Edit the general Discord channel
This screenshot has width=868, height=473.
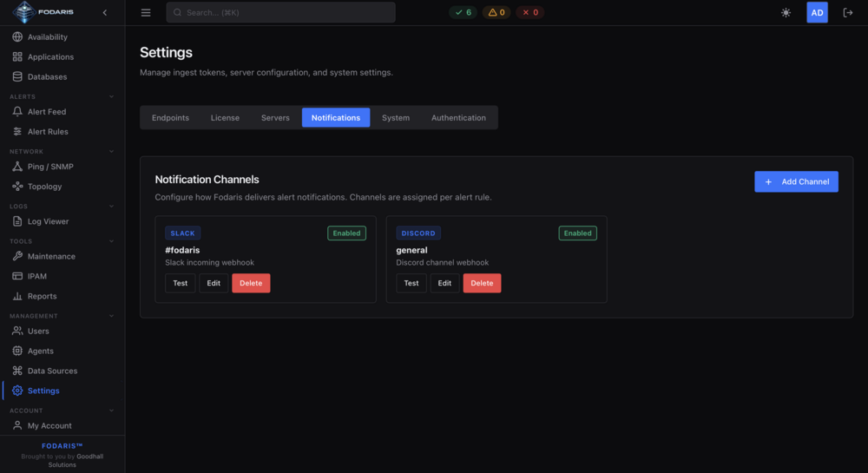pyautogui.click(x=444, y=283)
